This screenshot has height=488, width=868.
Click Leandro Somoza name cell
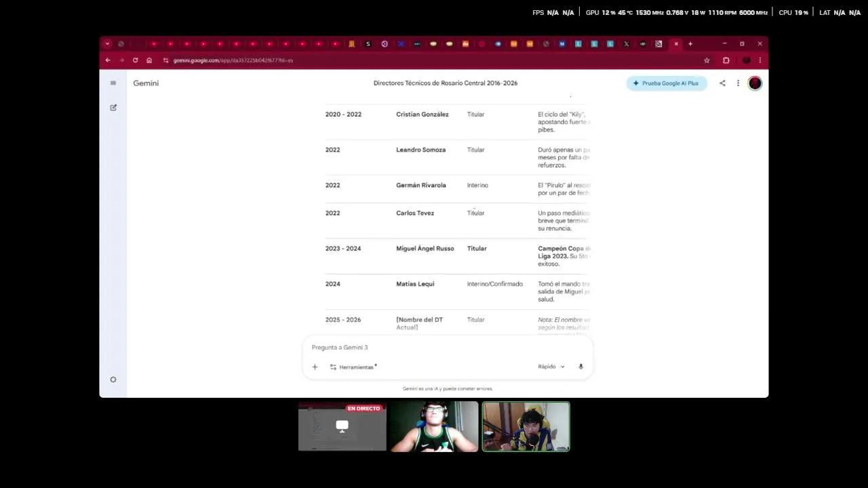coord(421,150)
